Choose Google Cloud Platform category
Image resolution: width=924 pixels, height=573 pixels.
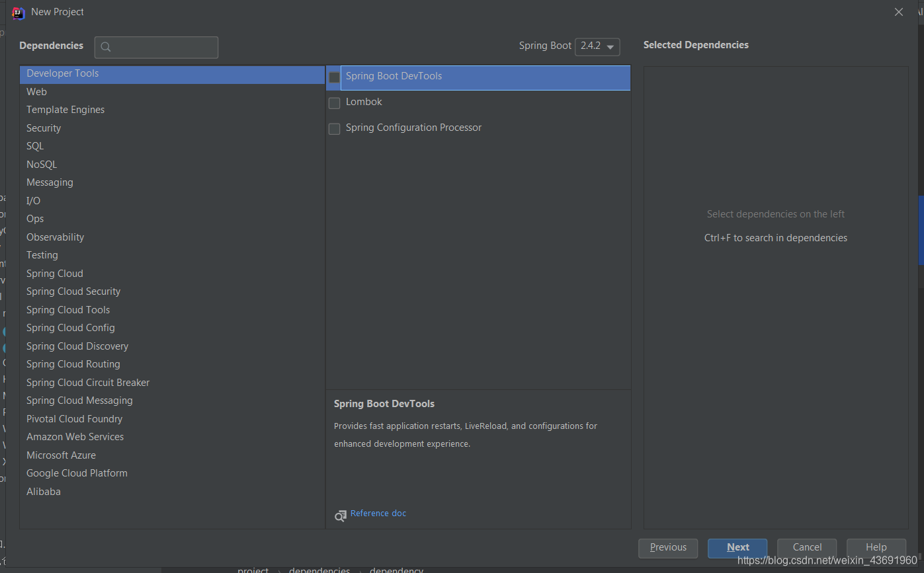pyautogui.click(x=172, y=473)
